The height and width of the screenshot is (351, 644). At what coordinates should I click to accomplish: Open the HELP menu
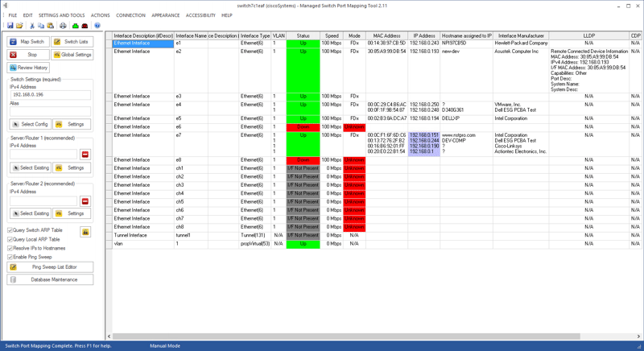227,15
